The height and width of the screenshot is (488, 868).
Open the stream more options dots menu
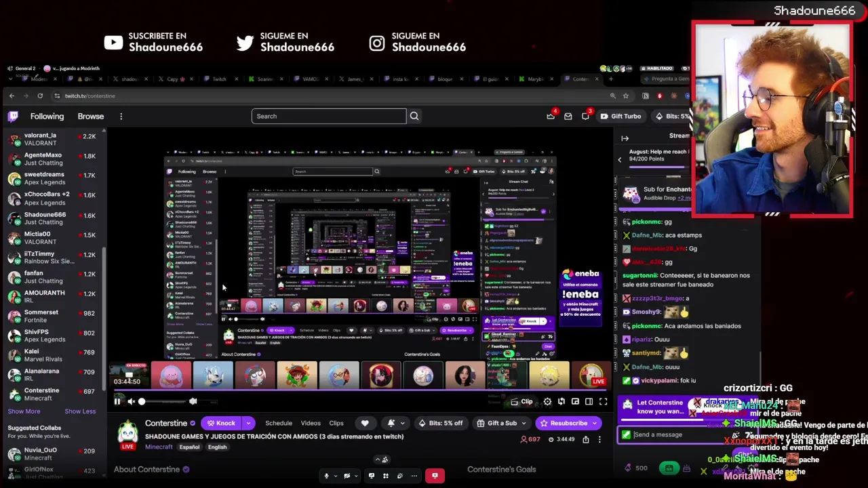click(x=599, y=439)
